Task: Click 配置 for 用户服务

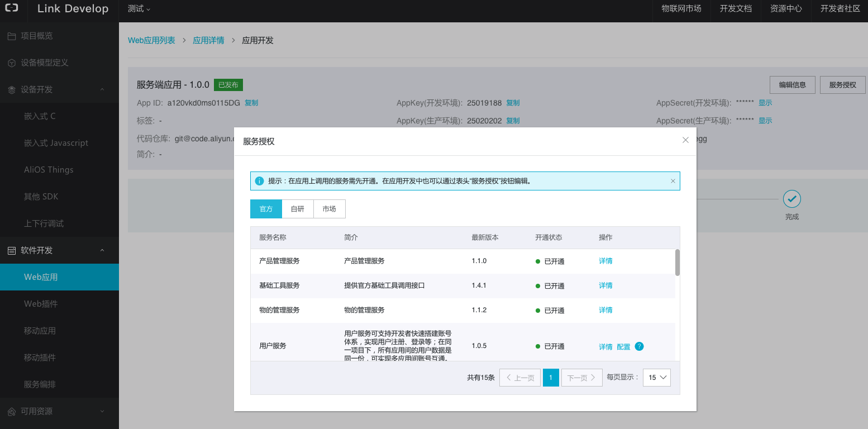Action: 623,347
